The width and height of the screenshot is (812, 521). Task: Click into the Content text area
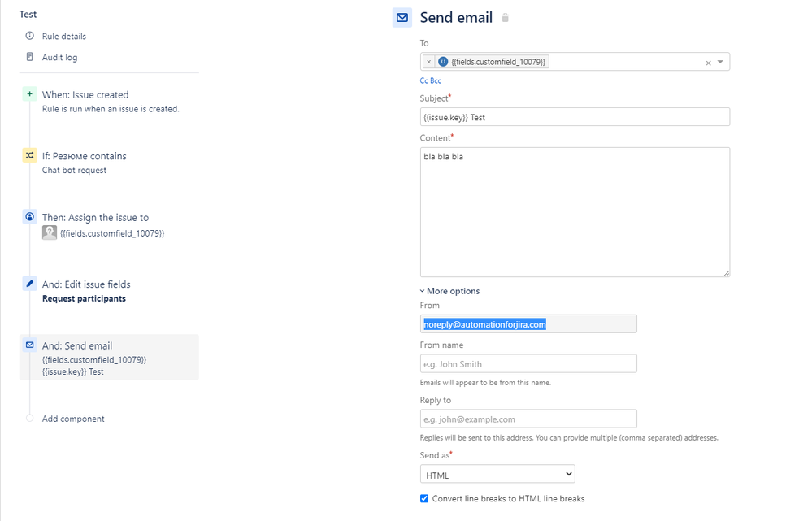[575, 212]
